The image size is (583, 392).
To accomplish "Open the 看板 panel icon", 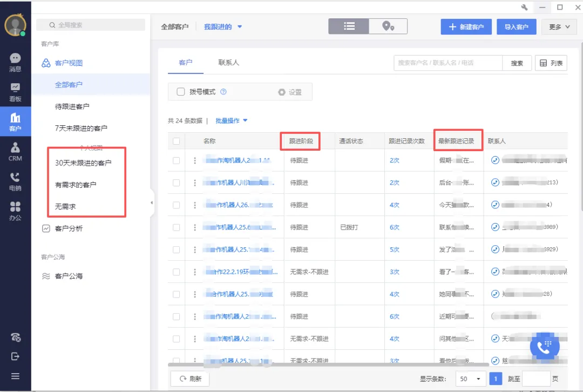I will (16, 91).
